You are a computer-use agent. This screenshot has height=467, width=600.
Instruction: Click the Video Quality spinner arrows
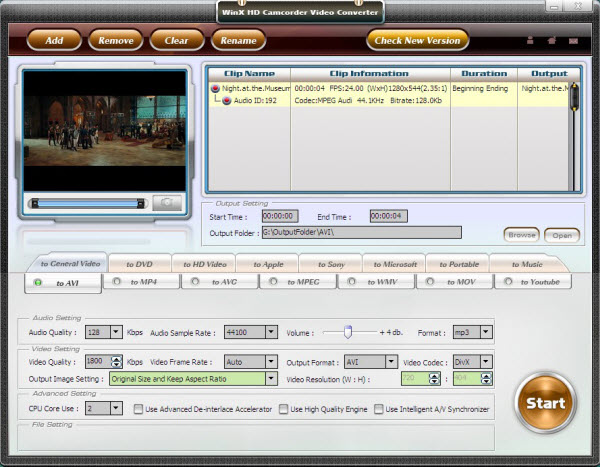click(x=116, y=362)
